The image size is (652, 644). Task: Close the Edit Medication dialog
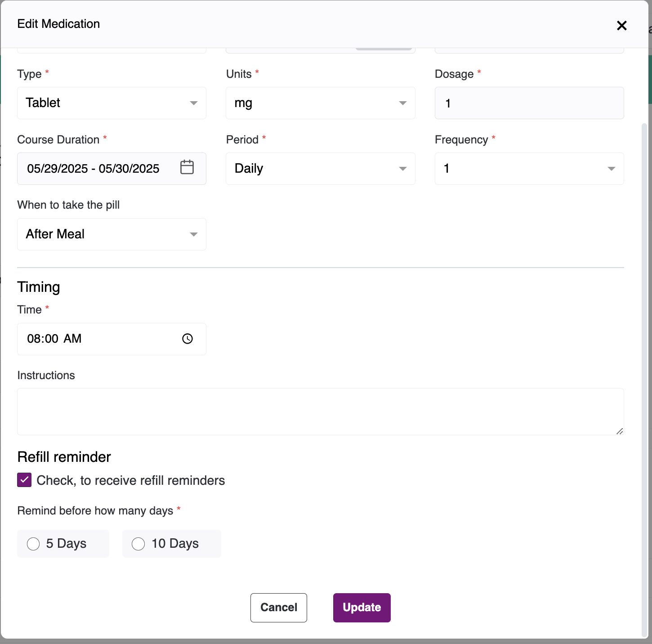point(621,26)
